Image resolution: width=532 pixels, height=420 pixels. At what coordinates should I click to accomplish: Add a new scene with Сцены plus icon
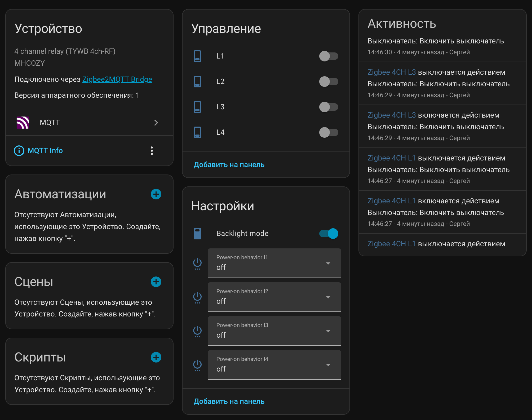(x=156, y=282)
